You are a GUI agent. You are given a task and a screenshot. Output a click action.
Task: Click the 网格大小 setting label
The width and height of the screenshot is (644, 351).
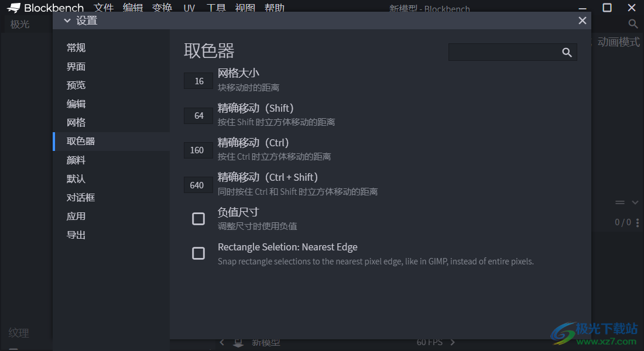[238, 74]
